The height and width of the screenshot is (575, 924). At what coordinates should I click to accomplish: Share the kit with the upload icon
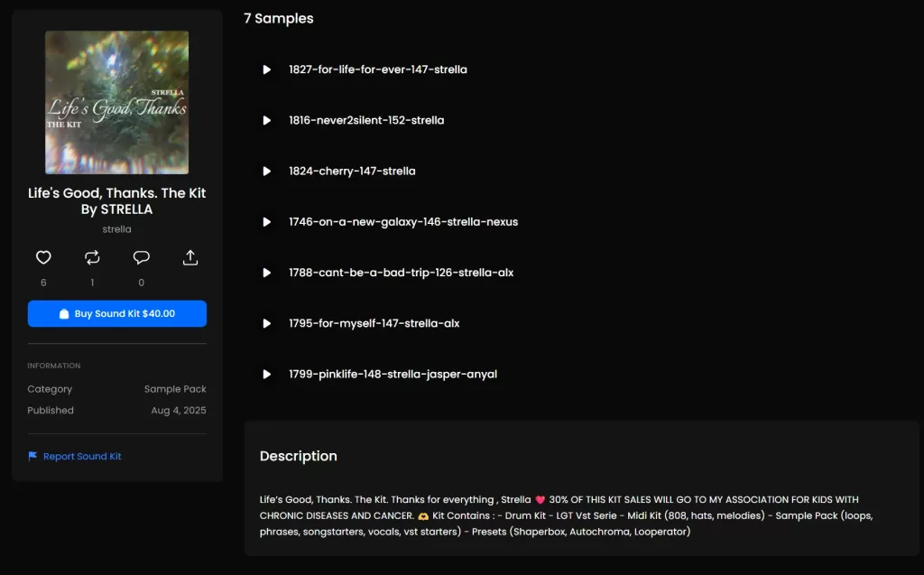tap(190, 258)
